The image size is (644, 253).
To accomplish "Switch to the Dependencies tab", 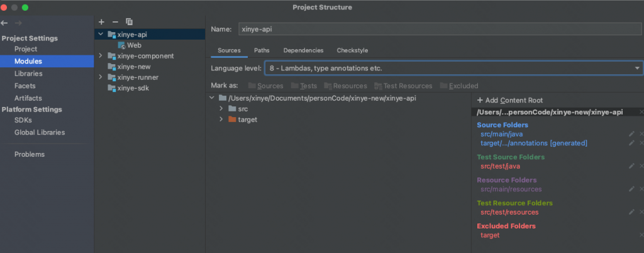I will tap(303, 50).
